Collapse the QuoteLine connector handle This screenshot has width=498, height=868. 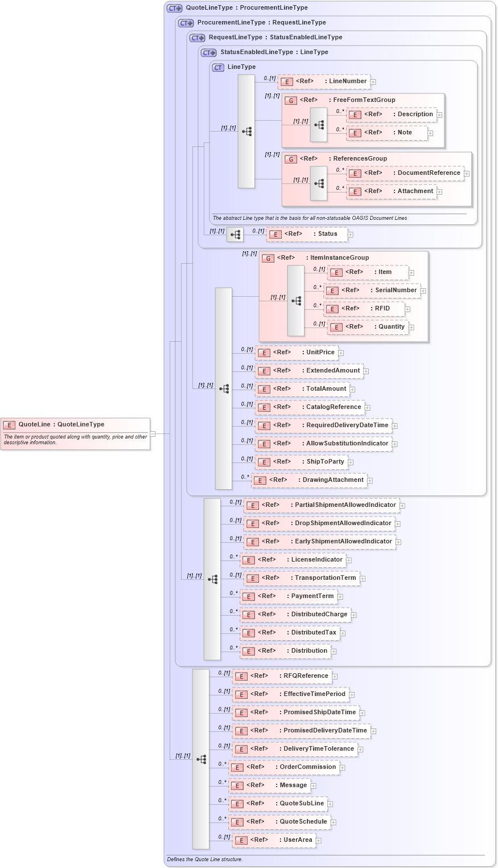tap(152, 433)
